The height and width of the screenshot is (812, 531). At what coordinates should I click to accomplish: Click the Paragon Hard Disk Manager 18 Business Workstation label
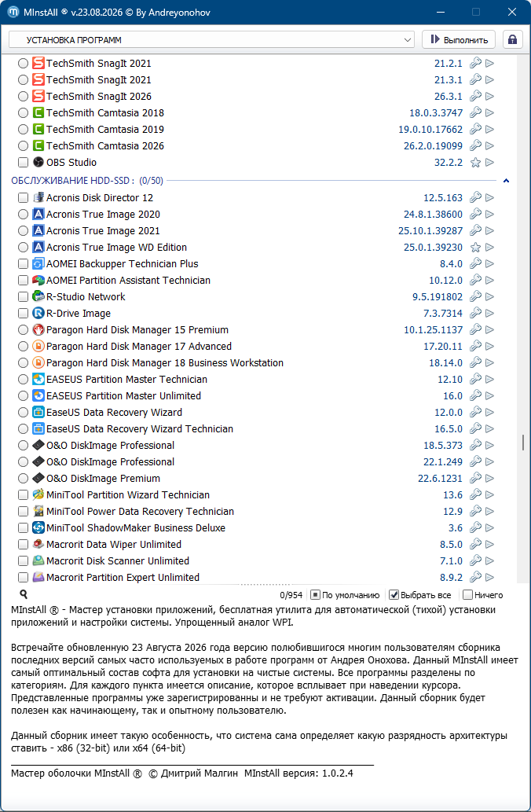pos(165,363)
